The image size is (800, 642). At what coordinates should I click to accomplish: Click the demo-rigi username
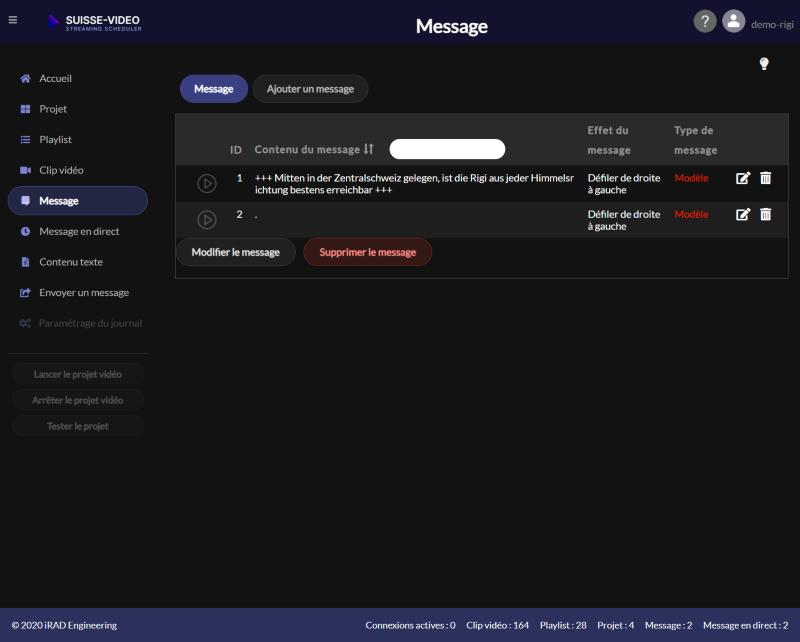click(772, 24)
